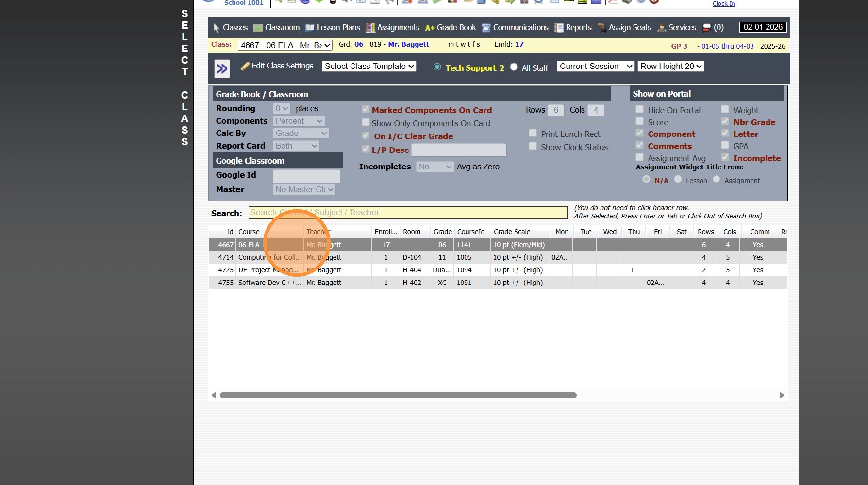Click the open book Lesson Plans icon
The width and height of the screenshot is (868, 485).
click(x=310, y=28)
